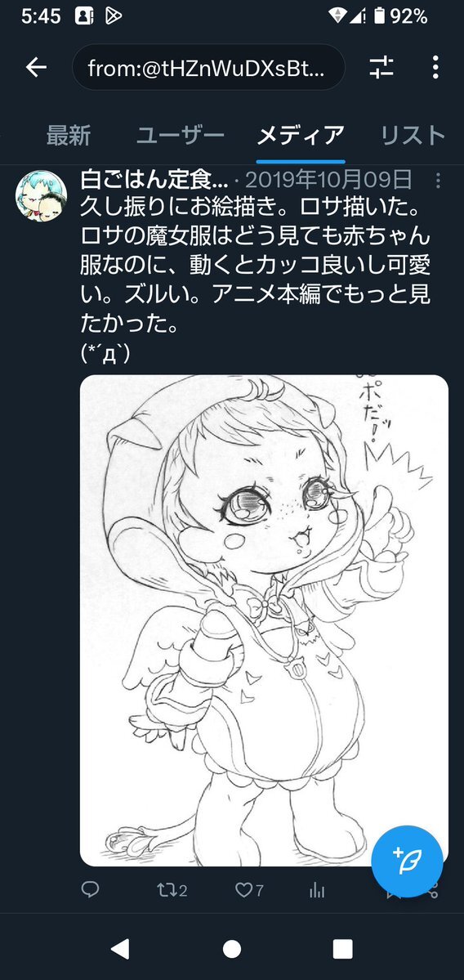
Task: Retweet the post with 2 retweets
Action: click(172, 890)
